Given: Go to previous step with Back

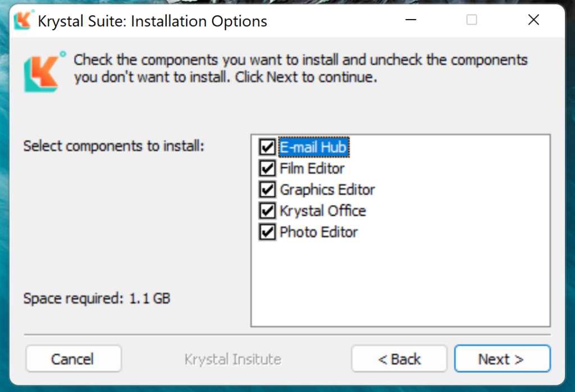Looking at the screenshot, I should 399,359.
